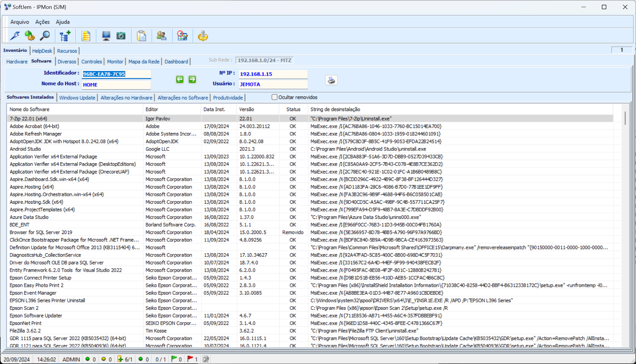Click the Usuário field showing JEMOTA
This screenshot has width=636, height=364.
coord(273,84)
